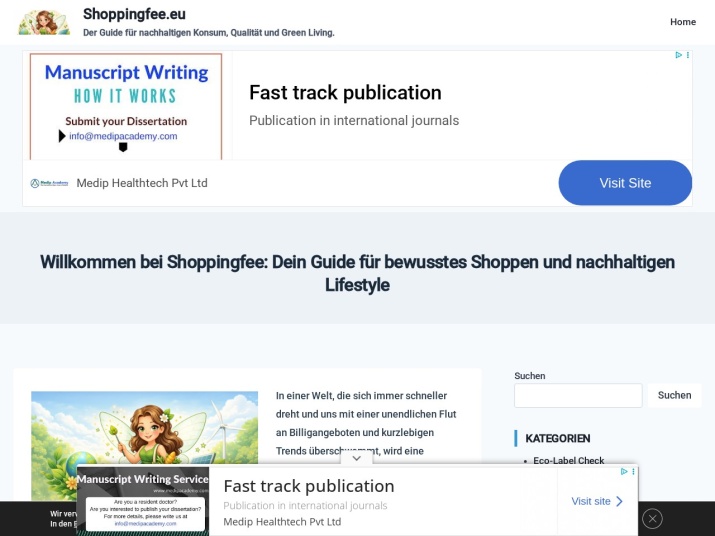
Task: Click Medip Healthtech Pvt Ltd advertiser name in top ad
Action: tap(142, 183)
